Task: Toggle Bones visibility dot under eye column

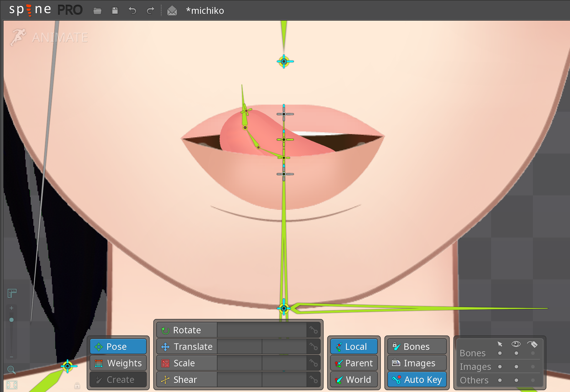Action: (516, 353)
